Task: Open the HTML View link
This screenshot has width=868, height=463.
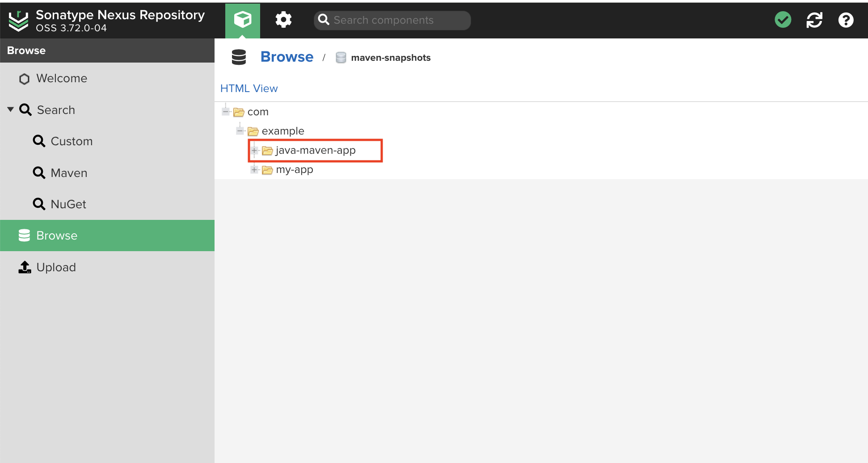Action: point(249,88)
